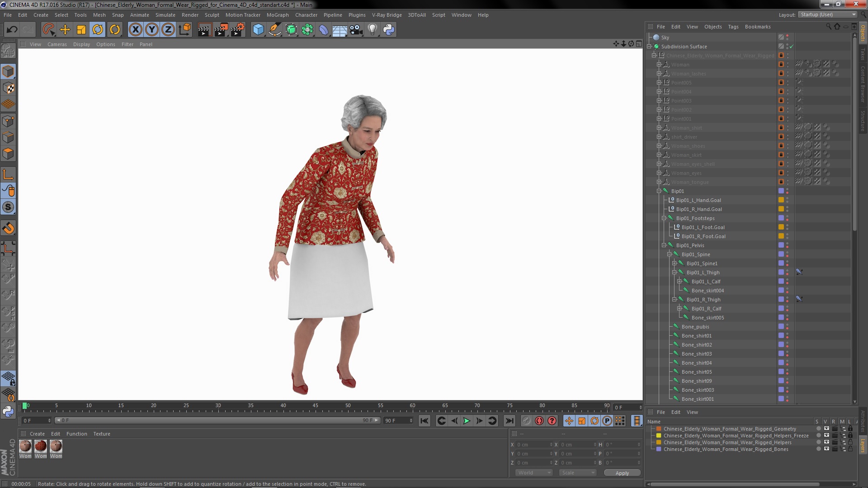Click the X position input field

pyautogui.click(x=534, y=445)
